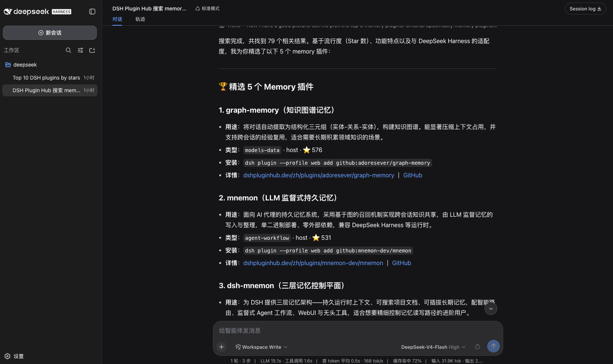Open mnemon dshpluginhub.dev details link

pos(313,263)
